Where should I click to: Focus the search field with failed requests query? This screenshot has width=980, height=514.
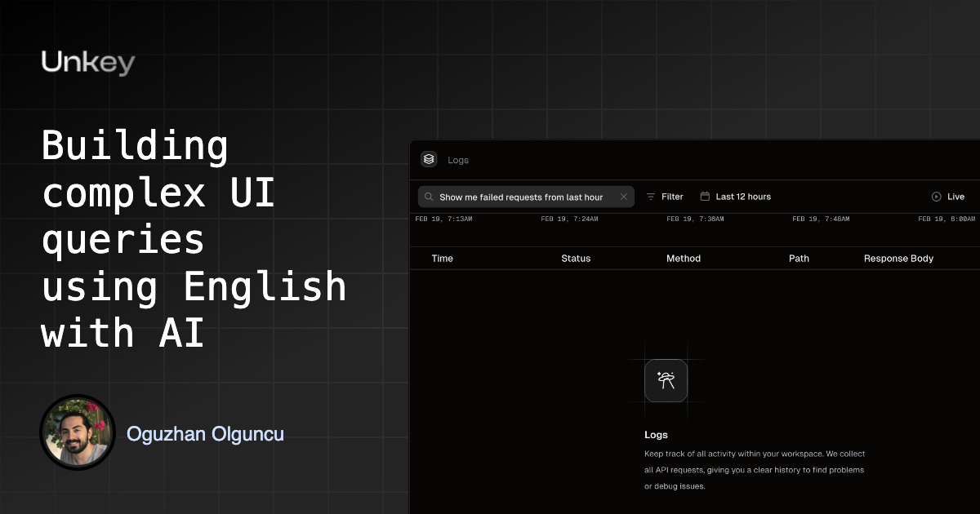(x=526, y=197)
